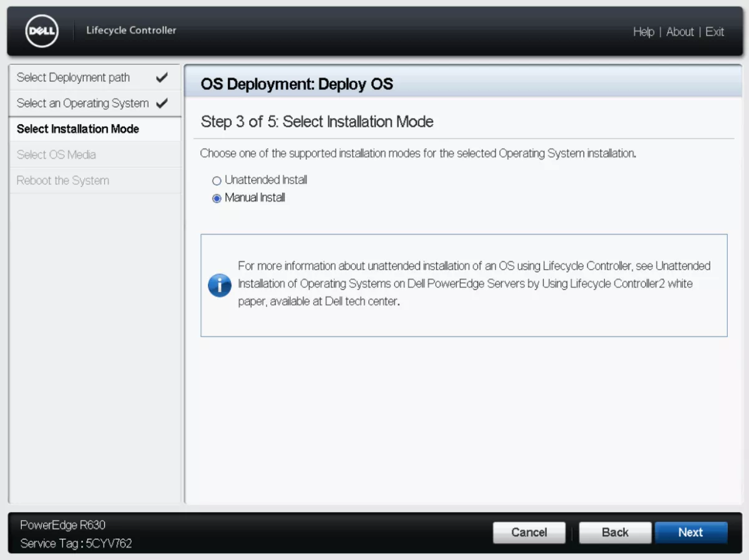Viewport: 749px width, 560px height.
Task: Click the unattended installation information paragraph
Action: 474,283
